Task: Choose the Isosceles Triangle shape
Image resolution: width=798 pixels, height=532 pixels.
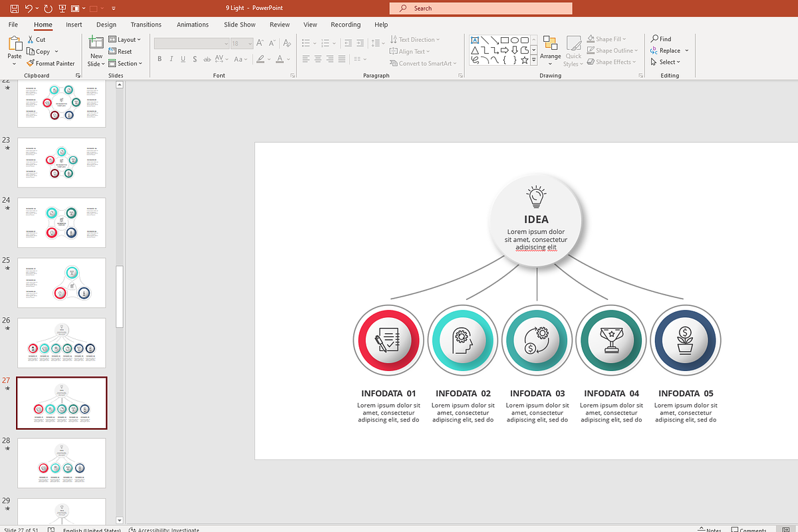Action: [475, 50]
